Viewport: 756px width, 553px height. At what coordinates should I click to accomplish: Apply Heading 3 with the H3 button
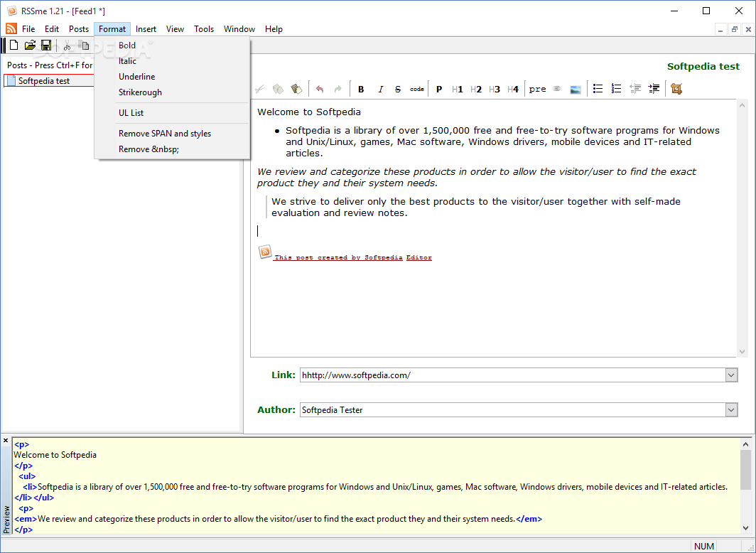click(x=495, y=89)
